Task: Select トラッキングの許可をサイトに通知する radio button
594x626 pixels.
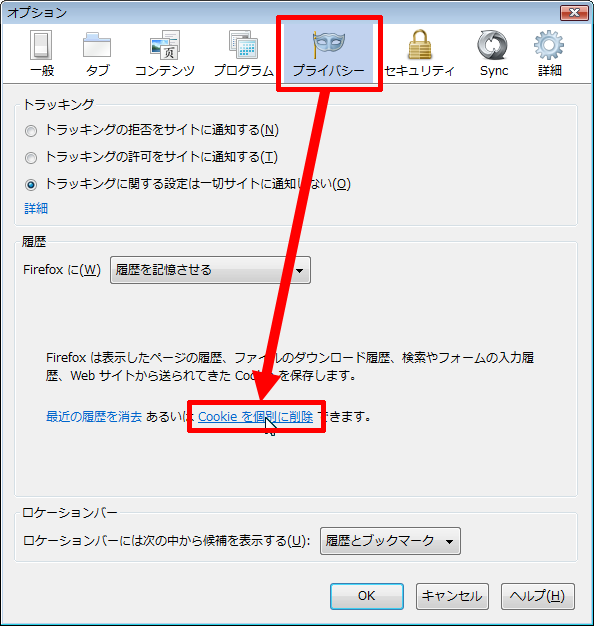Action: (x=31, y=158)
